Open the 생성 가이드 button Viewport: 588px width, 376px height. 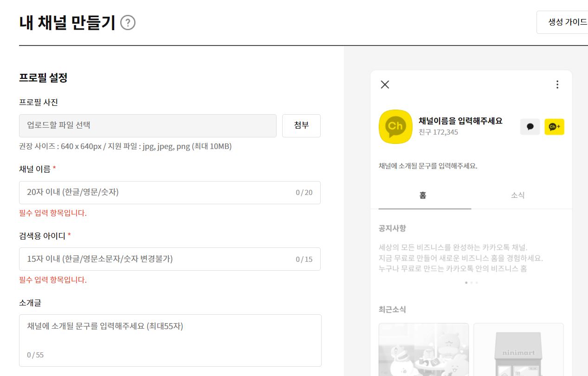[562, 22]
